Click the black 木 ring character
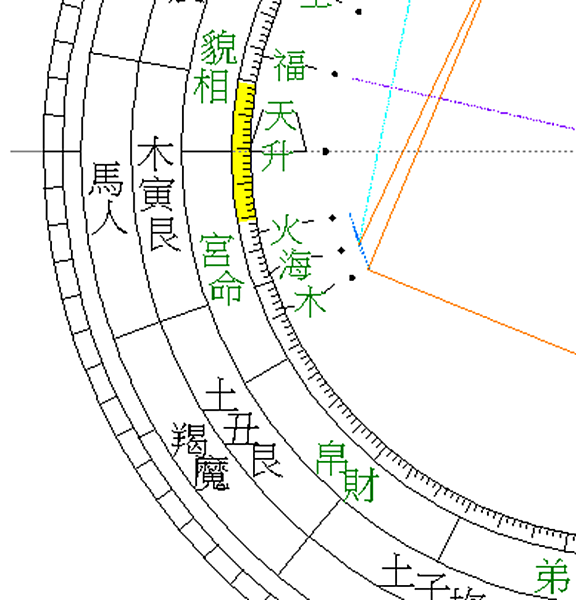 [155, 153]
